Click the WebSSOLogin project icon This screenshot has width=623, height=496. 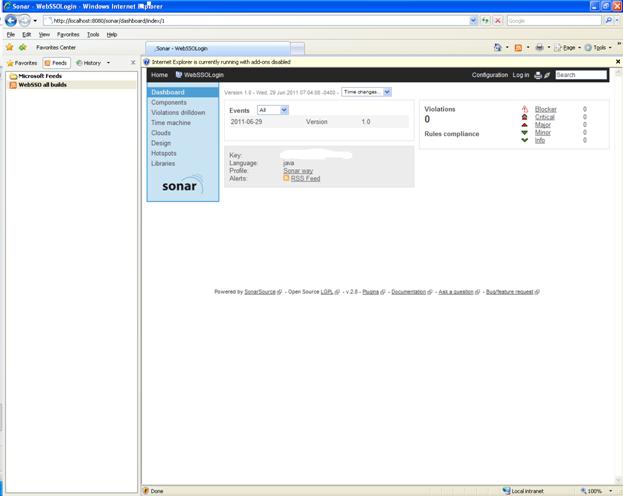point(179,75)
